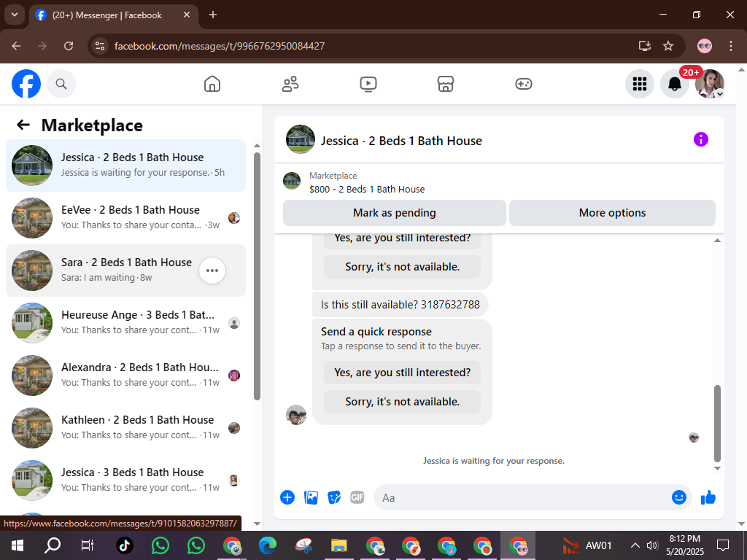
Task: Send lower 'Sorry, it's not available.' reply
Action: tap(402, 402)
